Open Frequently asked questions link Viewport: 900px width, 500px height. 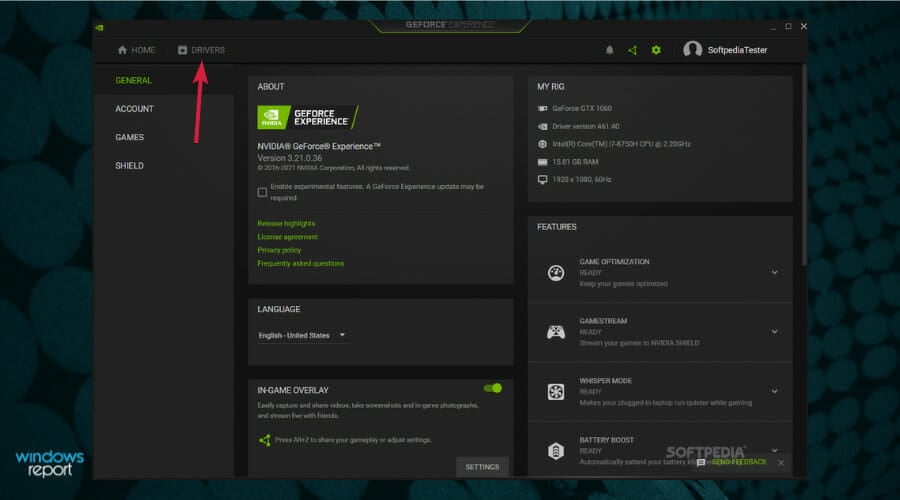[x=301, y=263]
